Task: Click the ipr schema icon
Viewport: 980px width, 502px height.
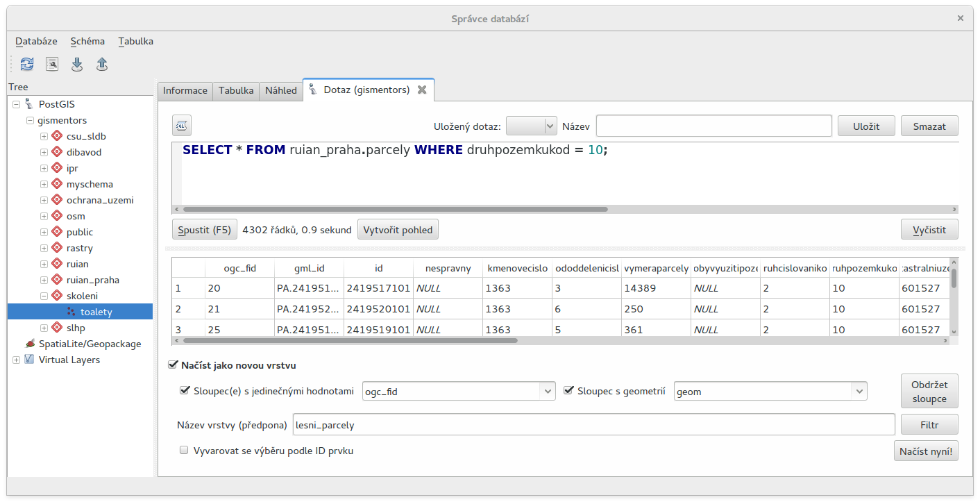Action: click(x=57, y=168)
